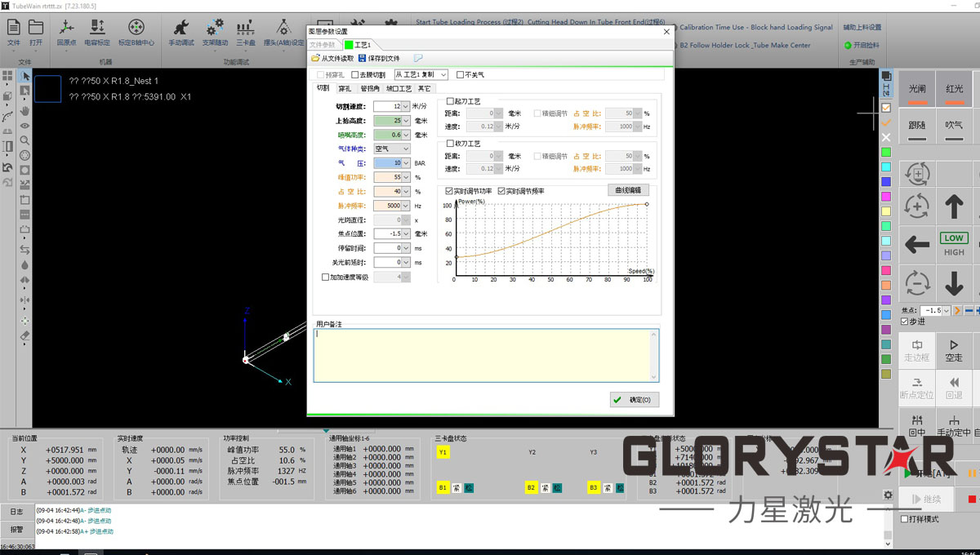The width and height of the screenshot is (980, 555).
Task: Select the hand pan tool in left toolbar
Action: [25, 110]
